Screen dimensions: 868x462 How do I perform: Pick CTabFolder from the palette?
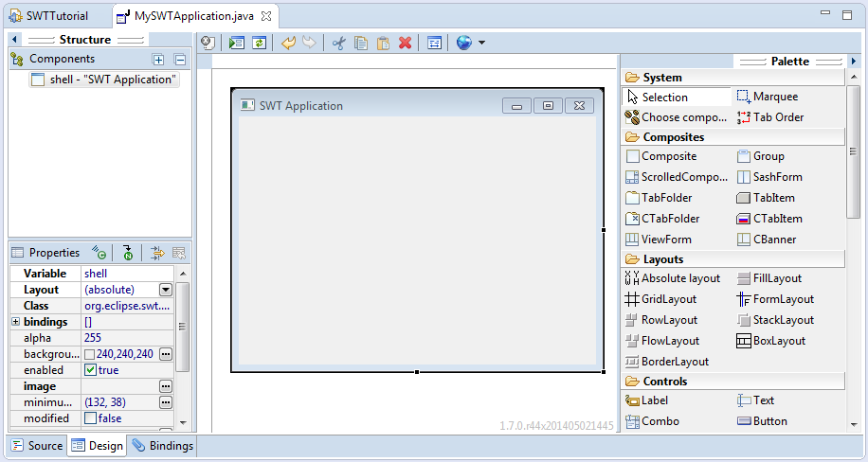click(x=662, y=219)
